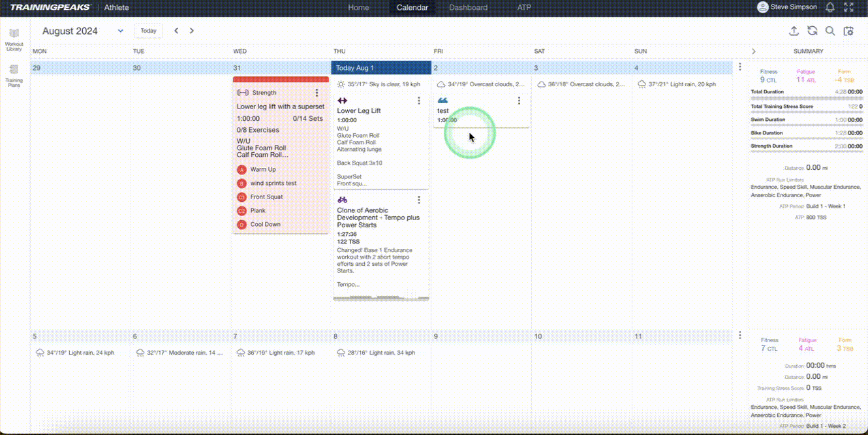Viewport: 868px width, 435px height.
Task: Refresh the calendar with the sync icon
Action: (813, 31)
